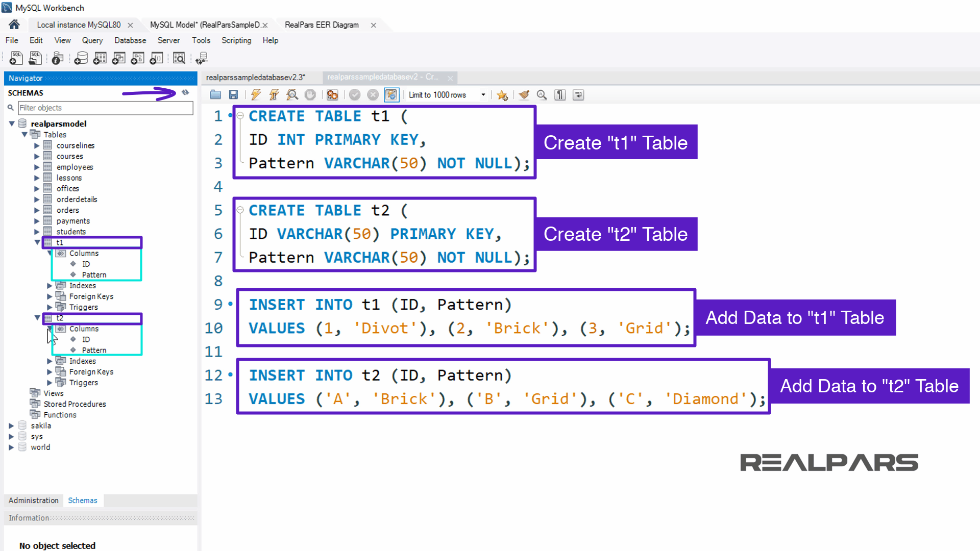This screenshot has width=980, height=551.
Task: Commit the current transaction
Action: click(x=355, y=94)
